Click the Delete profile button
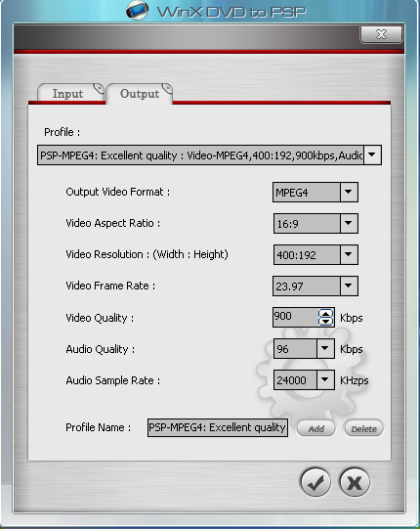The width and height of the screenshot is (420, 529). (363, 429)
